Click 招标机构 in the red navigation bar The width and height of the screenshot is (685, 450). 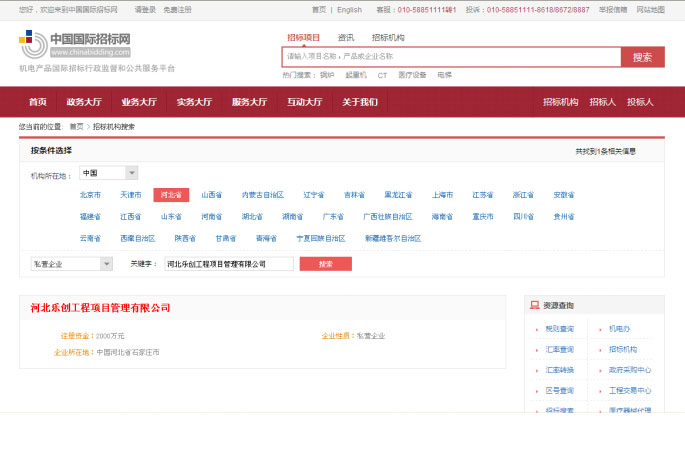(x=560, y=102)
